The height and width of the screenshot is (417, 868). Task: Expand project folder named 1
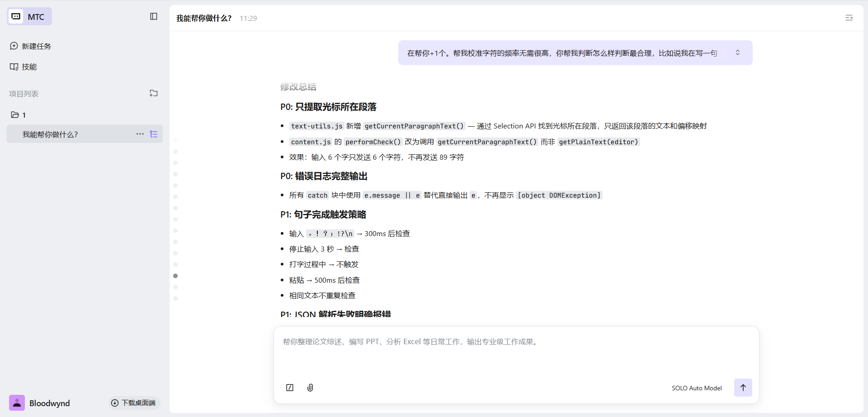click(19, 115)
